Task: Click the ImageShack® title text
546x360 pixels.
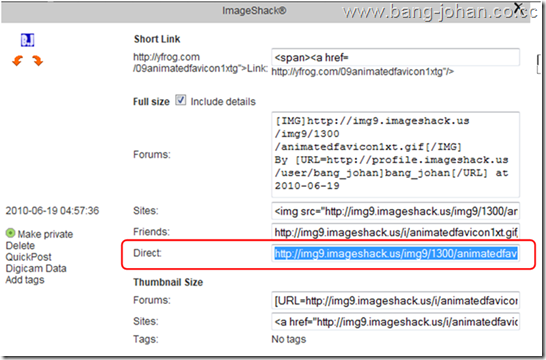Action: [x=254, y=11]
